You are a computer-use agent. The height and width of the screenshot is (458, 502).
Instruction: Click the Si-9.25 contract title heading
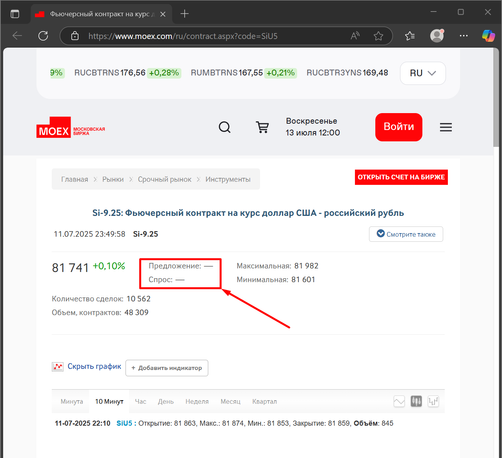pyautogui.click(x=248, y=213)
